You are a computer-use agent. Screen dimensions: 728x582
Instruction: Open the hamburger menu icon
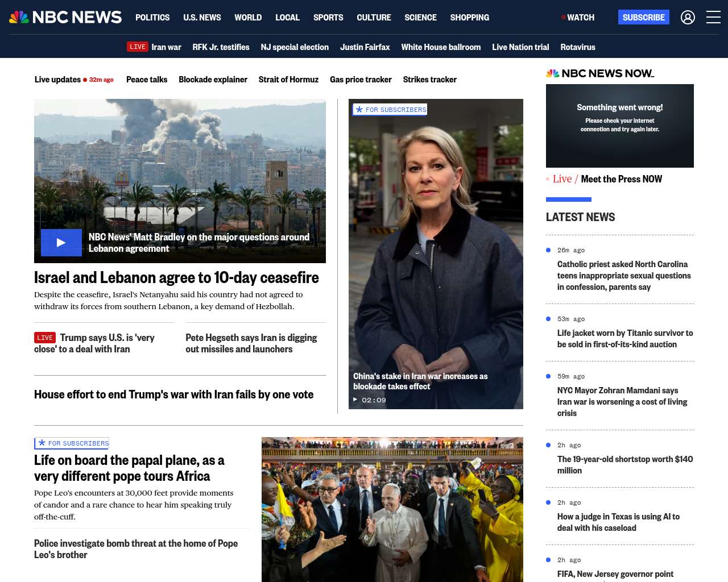coord(713,18)
